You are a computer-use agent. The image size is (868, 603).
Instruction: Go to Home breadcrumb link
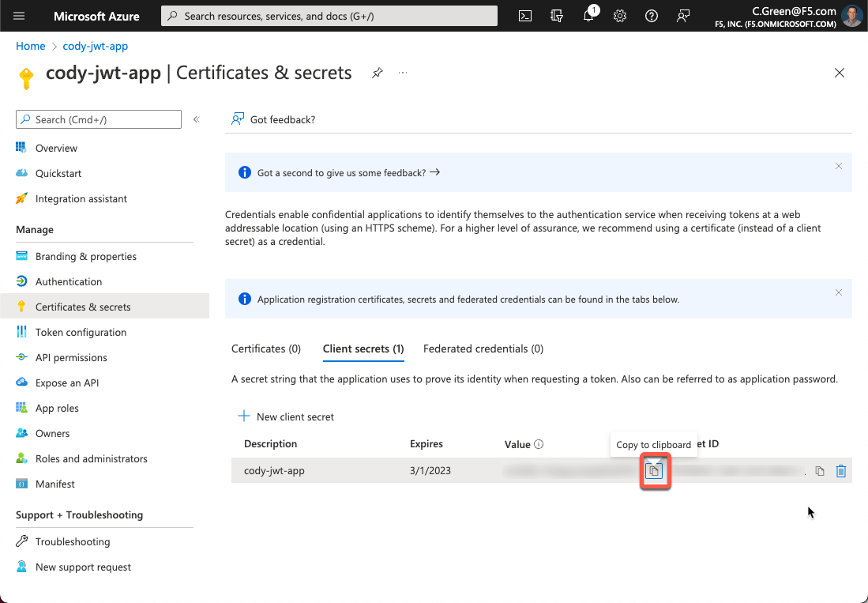[x=30, y=47]
